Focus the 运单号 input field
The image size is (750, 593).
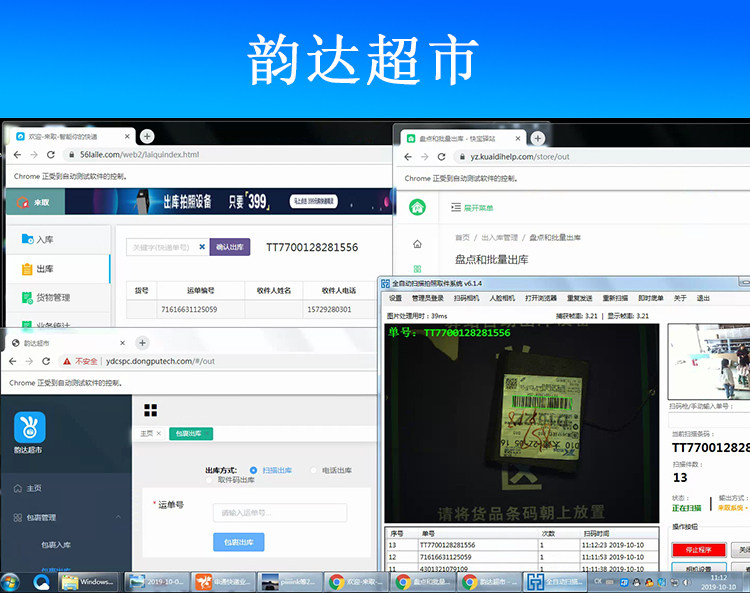[x=280, y=513]
